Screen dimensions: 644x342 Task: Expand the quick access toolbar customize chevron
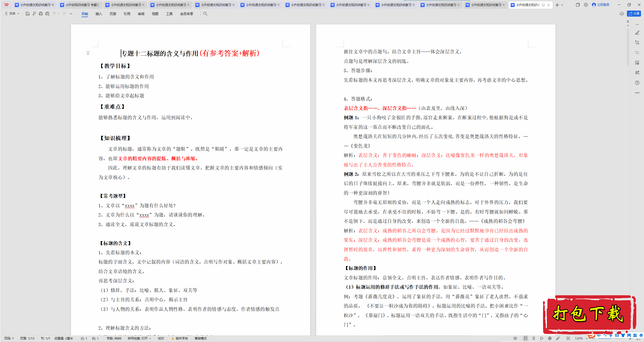[x=71, y=14]
